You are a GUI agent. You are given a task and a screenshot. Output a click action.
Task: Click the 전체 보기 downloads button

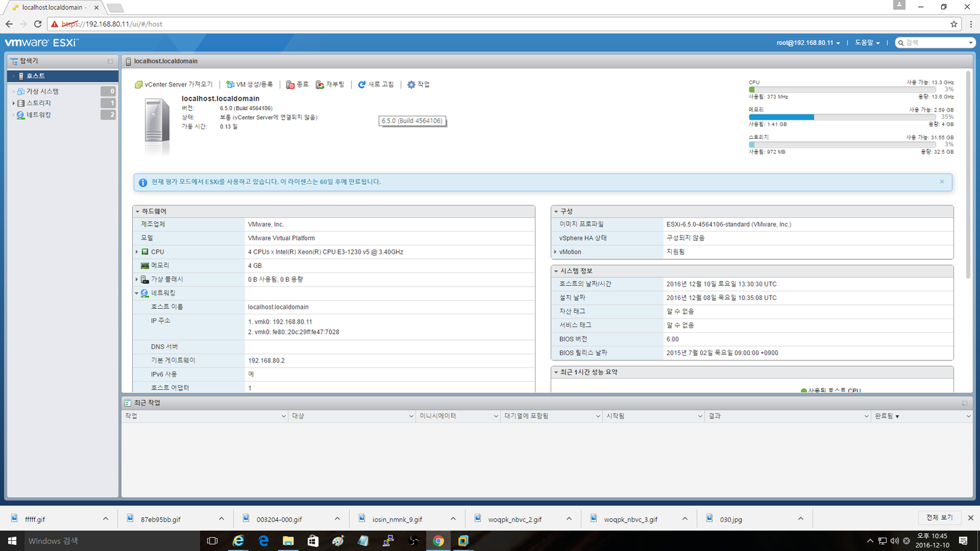[x=939, y=518]
